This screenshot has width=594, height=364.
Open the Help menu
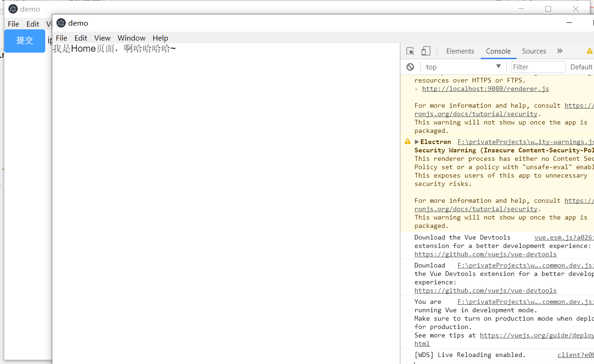pyautogui.click(x=161, y=38)
